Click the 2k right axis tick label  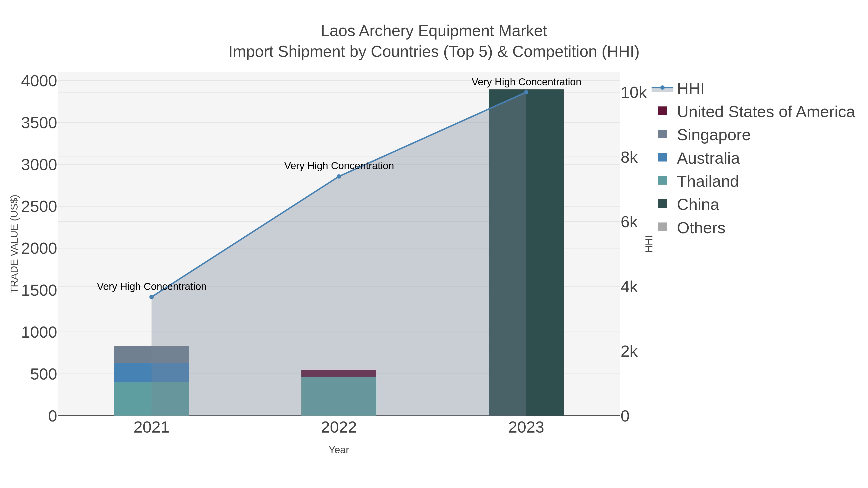[629, 352]
